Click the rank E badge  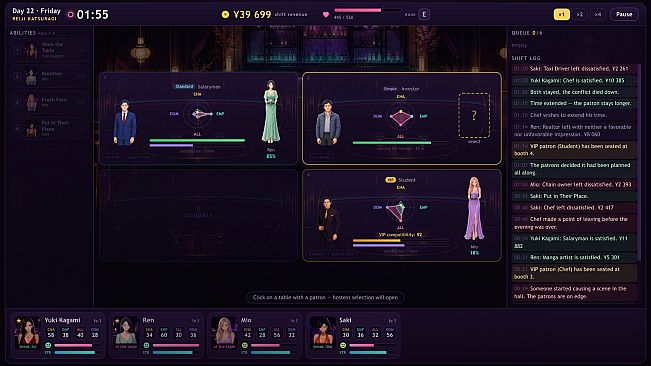(x=424, y=15)
